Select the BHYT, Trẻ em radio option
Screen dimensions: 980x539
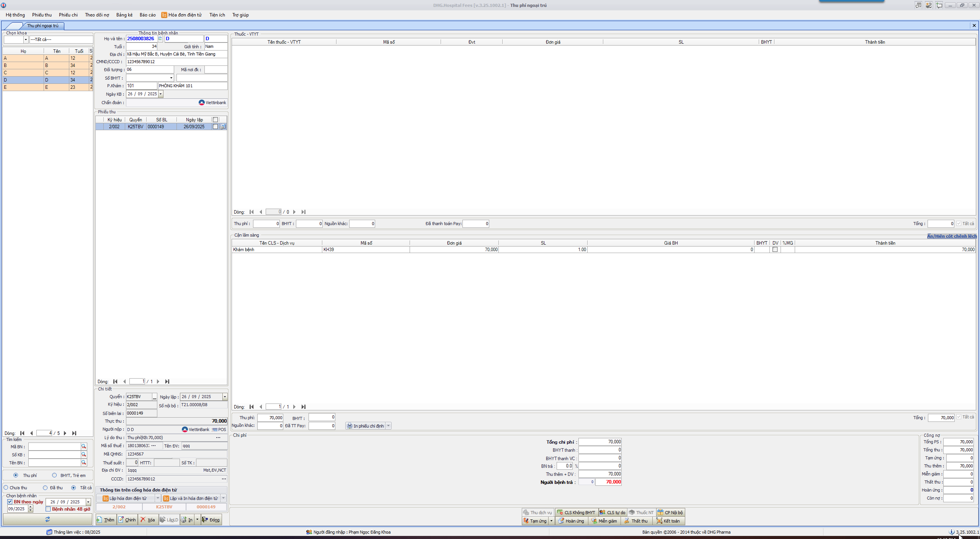point(54,475)
